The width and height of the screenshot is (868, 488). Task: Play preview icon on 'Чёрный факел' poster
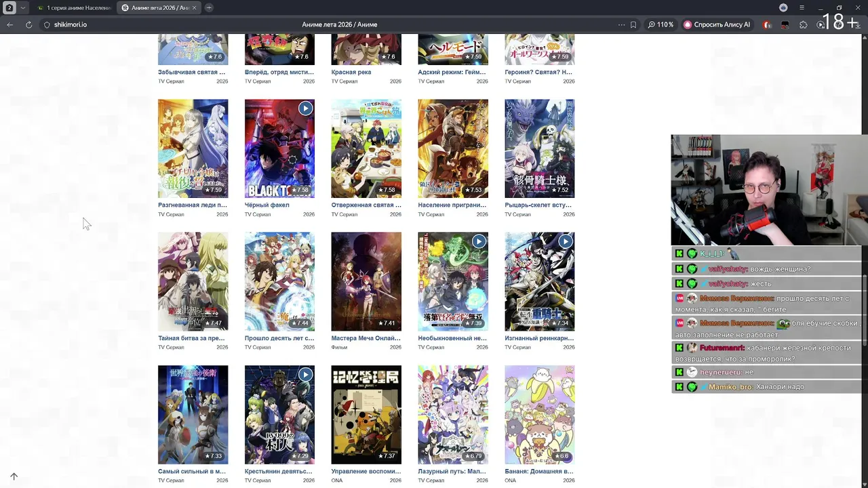[306, 108]
